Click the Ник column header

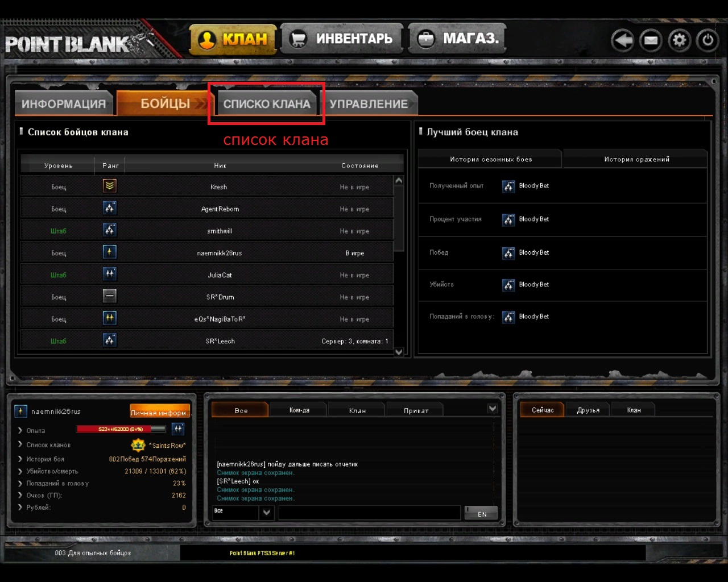[x=220, y=165]
